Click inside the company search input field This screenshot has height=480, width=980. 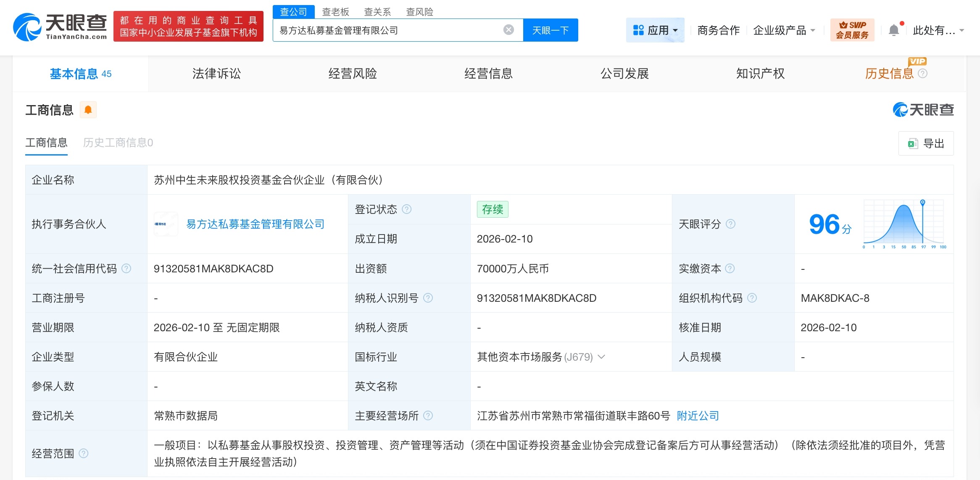pyautogui.click(x=378, y=29)
